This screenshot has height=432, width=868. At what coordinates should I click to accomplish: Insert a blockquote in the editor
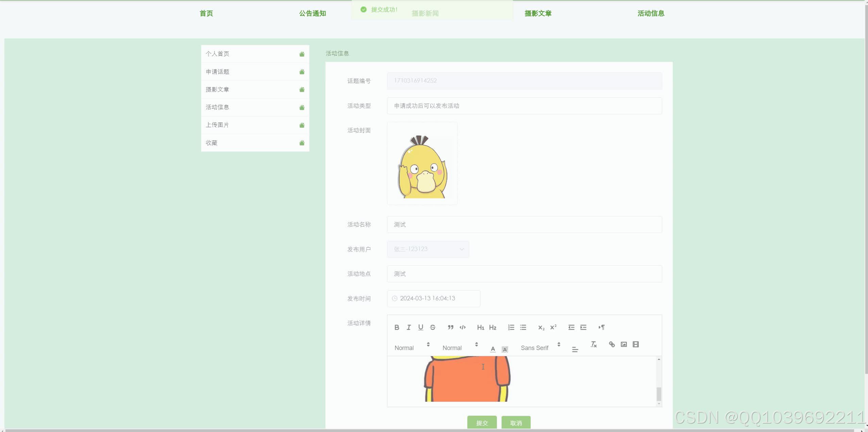(x=450, y=327)
